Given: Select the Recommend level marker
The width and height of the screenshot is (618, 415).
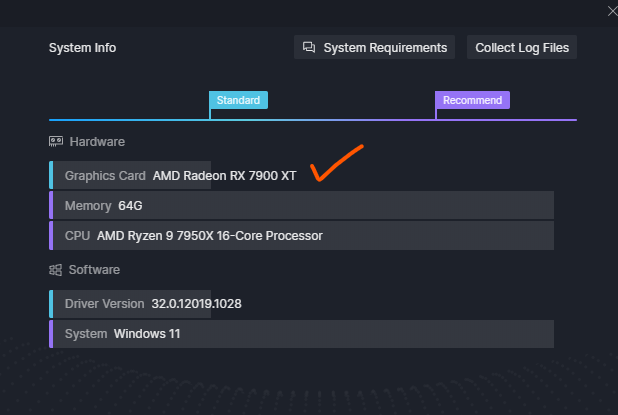Looking at the screenshot, I should pyautogui.click(x=472, y=100).
